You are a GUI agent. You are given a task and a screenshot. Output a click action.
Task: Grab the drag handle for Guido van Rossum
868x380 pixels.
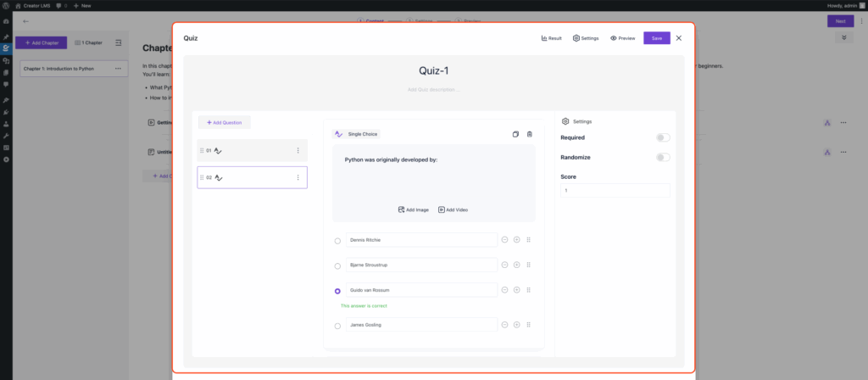[x=529, y=290]
